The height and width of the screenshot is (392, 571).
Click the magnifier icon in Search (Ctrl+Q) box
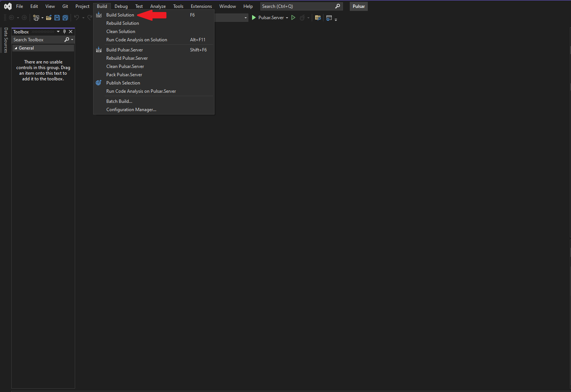click(x=338, y=6)
